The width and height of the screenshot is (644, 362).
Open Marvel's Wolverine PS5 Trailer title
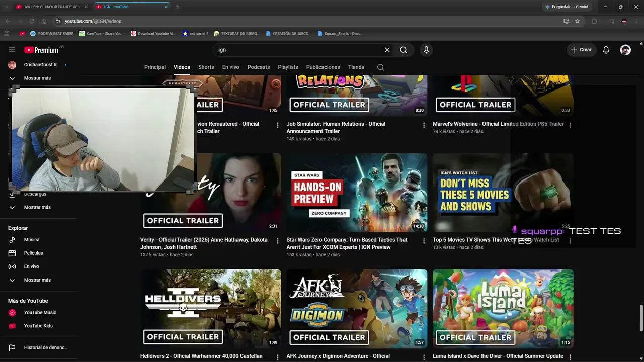point(498,124)
